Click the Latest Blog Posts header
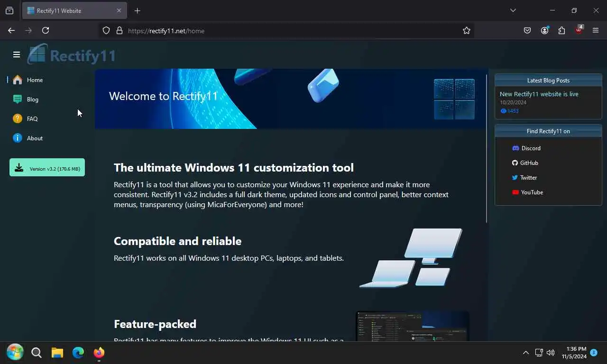The width and height of the screenshot is (607, 364). coord(548,80)
